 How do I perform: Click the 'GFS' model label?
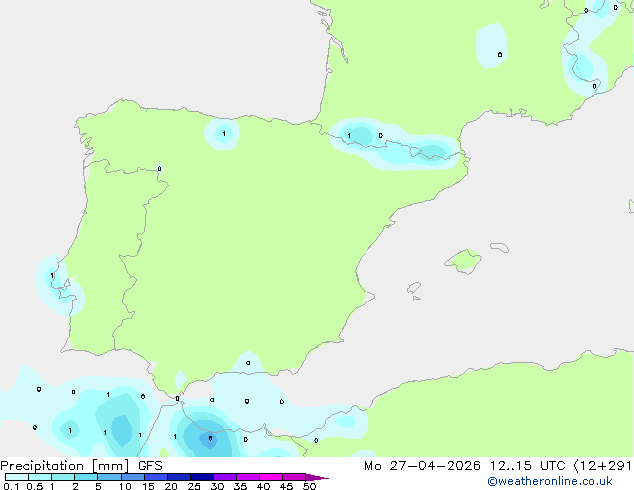click(150, 466)
